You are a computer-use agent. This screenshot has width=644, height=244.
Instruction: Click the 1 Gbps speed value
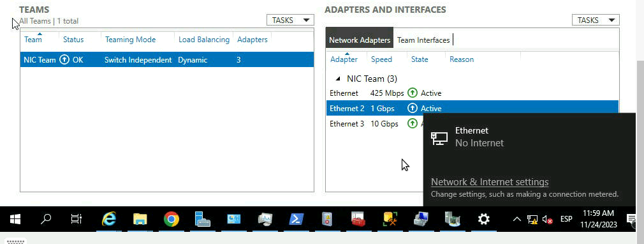click(382, 109)
